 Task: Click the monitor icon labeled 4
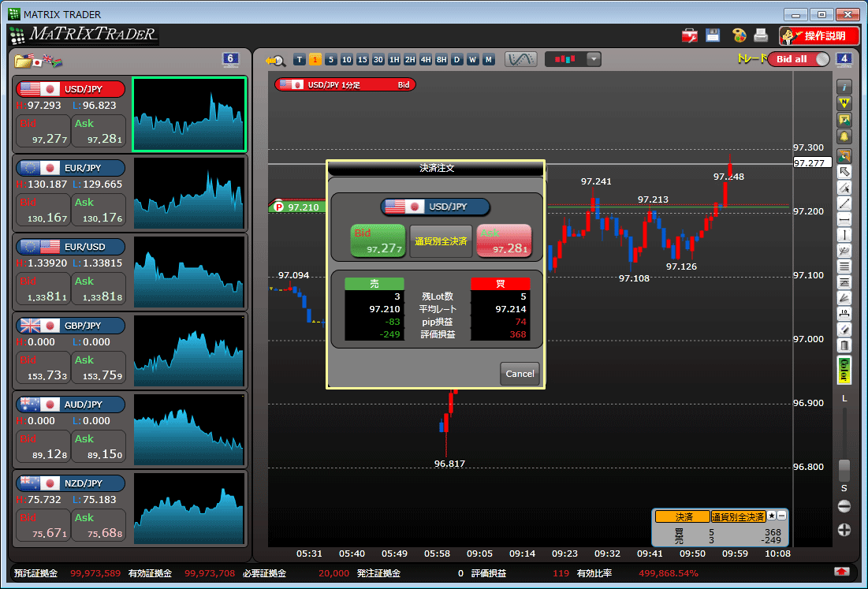[x=844, y=59]
